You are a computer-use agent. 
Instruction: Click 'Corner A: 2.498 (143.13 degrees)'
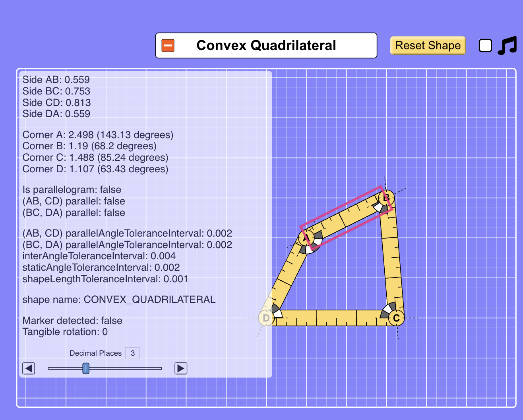[98, 135]
